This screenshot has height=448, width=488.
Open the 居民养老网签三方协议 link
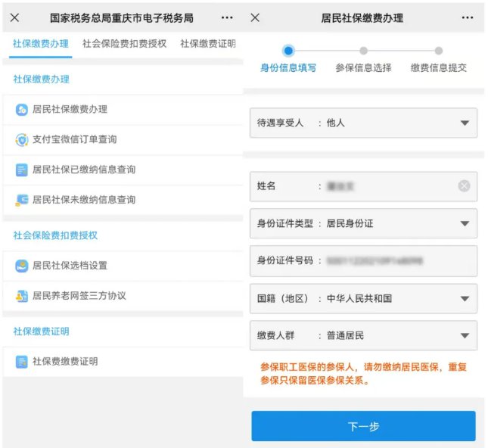pos(79,296)
